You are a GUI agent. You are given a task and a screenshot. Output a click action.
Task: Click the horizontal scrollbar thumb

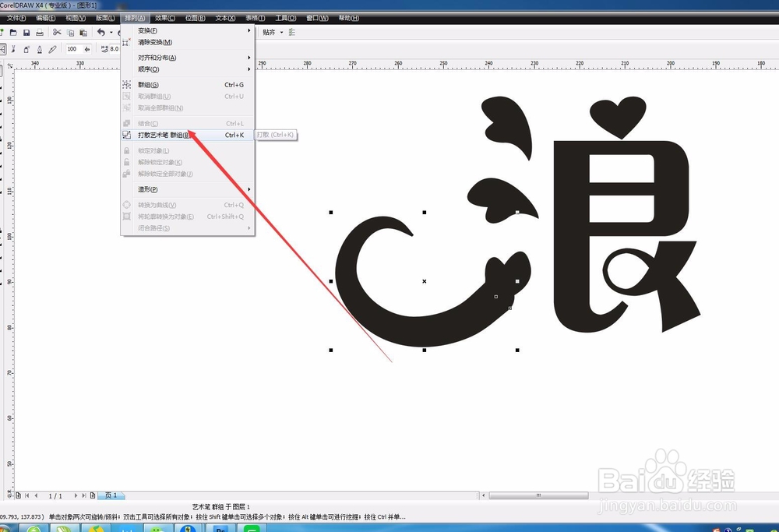[538, 495]
